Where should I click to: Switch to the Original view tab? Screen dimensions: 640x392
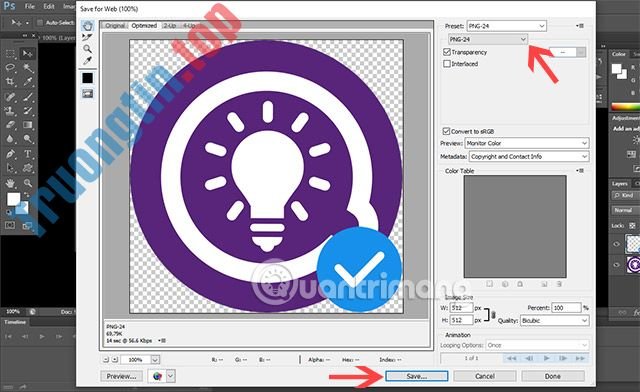[115, 25]
